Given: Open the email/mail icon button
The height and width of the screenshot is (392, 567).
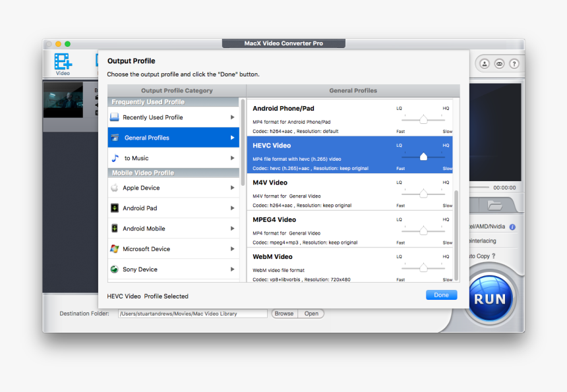Looking at the screenshot, I should click(x=499, y=64).
